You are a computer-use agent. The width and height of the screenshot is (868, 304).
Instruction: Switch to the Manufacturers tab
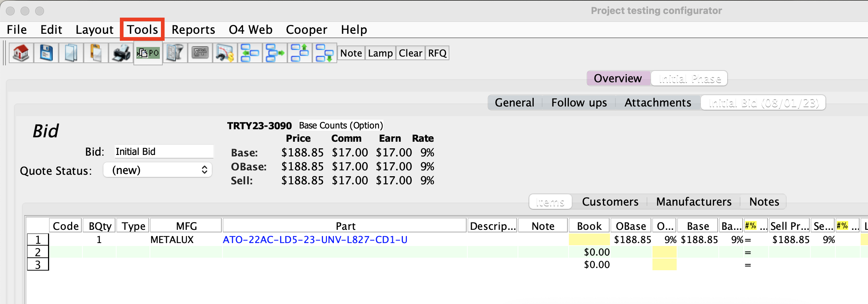click(x=694, y=202)
